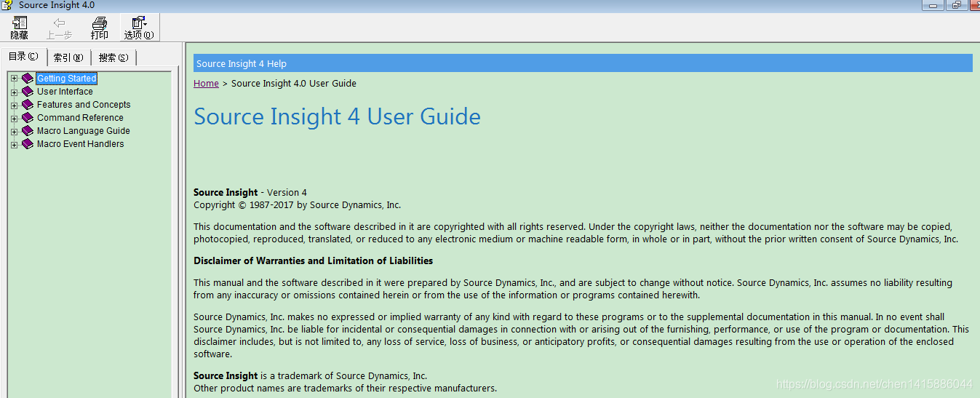
Task: Expand the Macro Language Guide node
Action: coord(14,131)
